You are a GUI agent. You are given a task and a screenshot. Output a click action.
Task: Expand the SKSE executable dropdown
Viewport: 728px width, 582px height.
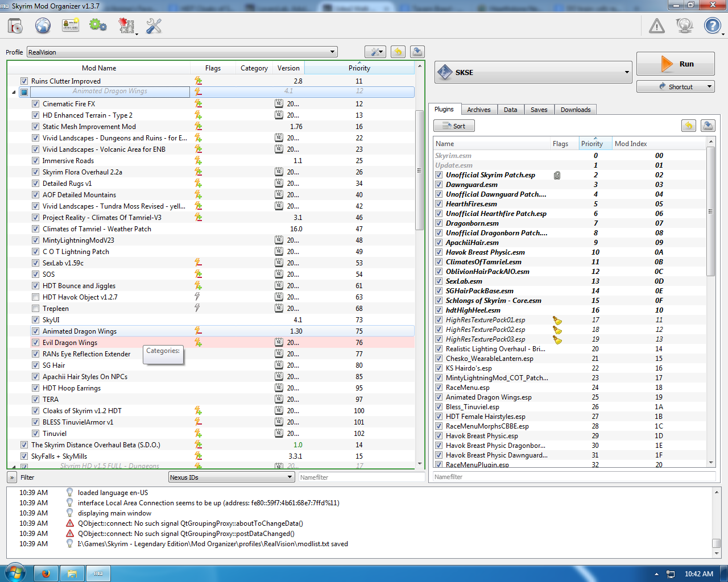coord(533,73)
